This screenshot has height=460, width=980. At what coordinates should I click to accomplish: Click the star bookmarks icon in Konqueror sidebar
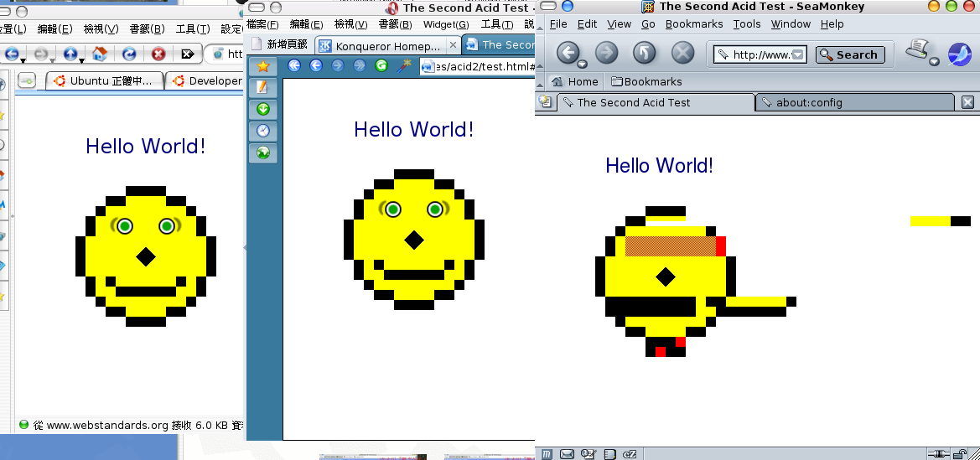click(262, 65)
